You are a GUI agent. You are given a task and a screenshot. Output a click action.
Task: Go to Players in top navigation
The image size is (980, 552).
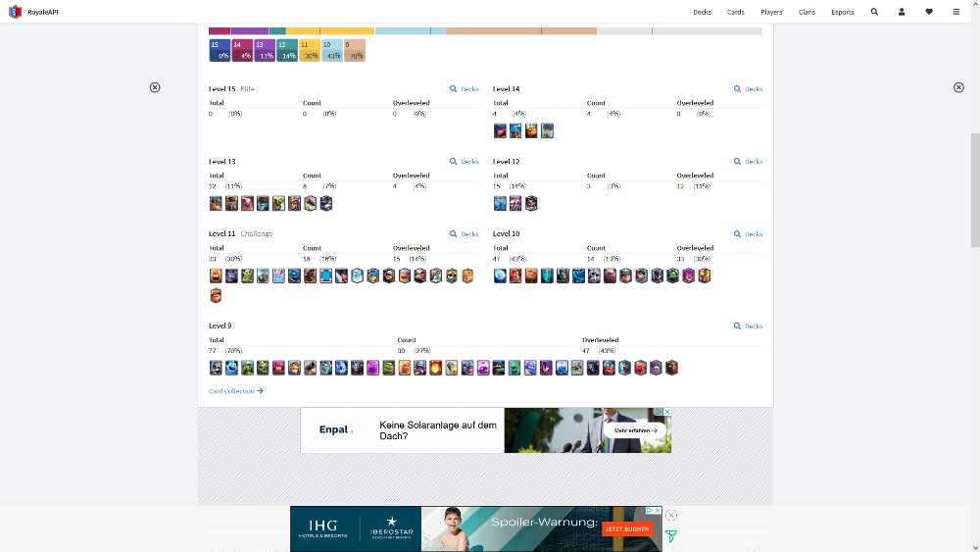coord(771,12)
